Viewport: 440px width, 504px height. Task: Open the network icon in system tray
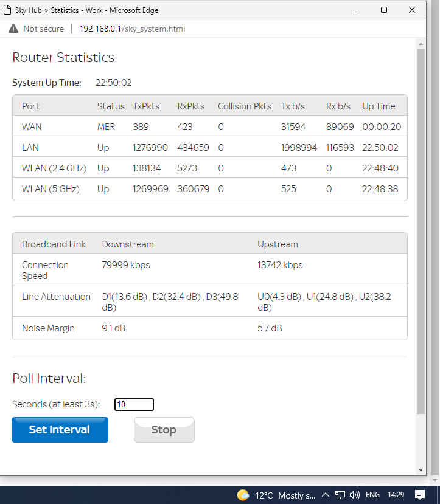coord(340,495)
